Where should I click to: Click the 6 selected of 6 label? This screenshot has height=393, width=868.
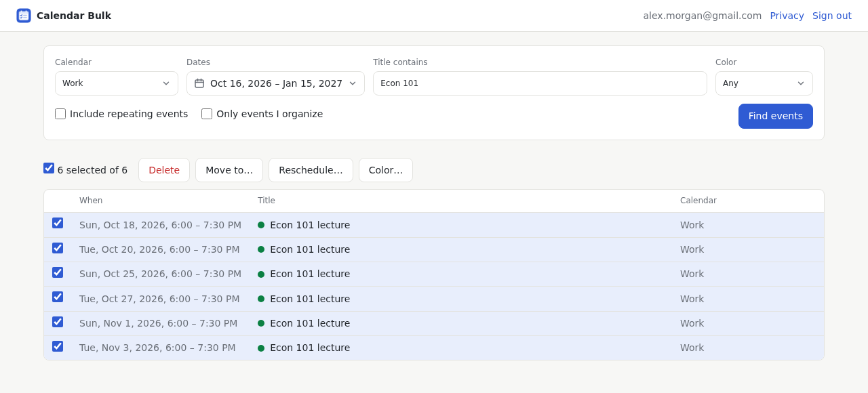point(92,170)
